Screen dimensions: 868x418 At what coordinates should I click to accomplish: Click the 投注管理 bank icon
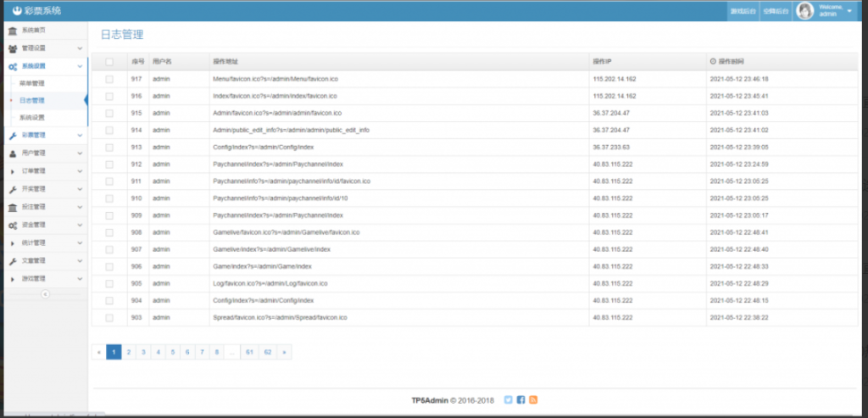coord(13,207)
